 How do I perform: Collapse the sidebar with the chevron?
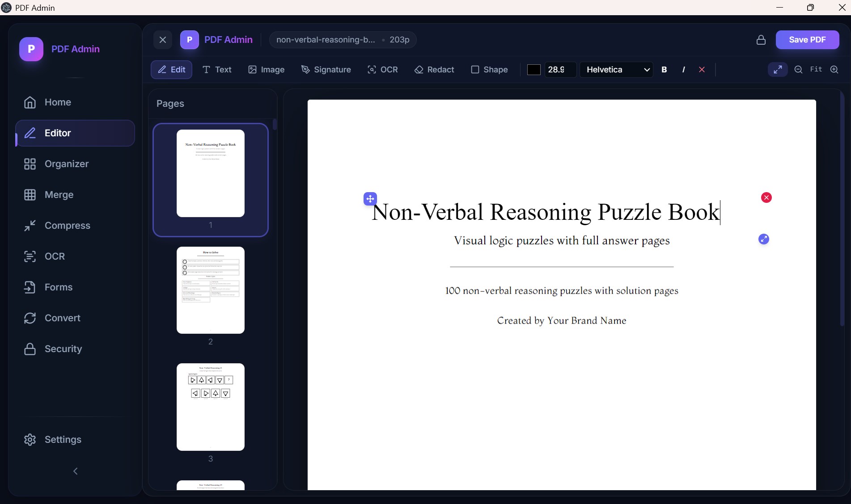(76, 471)
